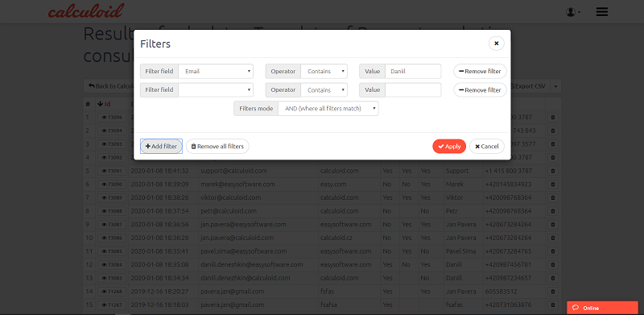View result 73087

(x=112, y=225)
